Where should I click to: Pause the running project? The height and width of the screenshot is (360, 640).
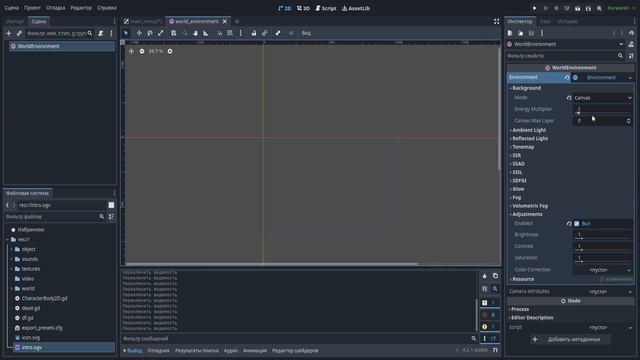click(x=545, y=8)
